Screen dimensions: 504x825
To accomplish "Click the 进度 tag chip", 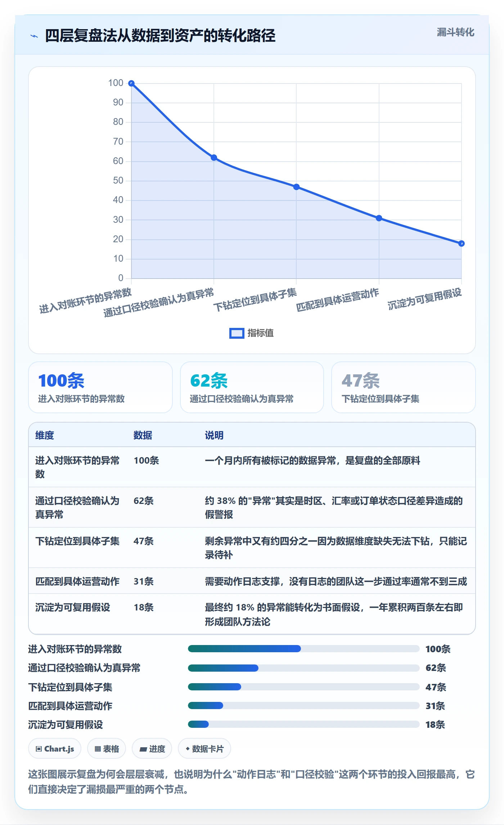I will coord(152,749).
